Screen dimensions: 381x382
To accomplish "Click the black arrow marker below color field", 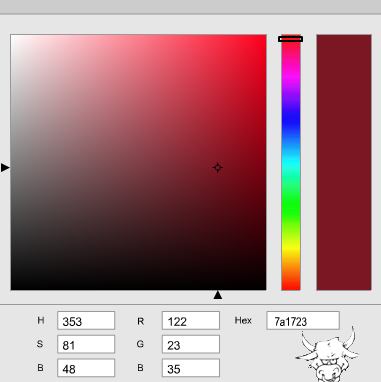I will coord(218,295).
